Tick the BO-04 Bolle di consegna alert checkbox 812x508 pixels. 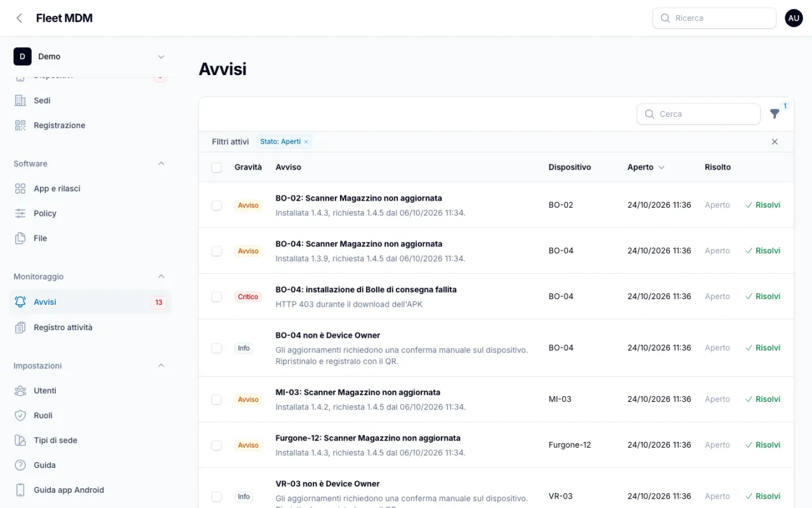pyautogui.click(x=216, y=297)
